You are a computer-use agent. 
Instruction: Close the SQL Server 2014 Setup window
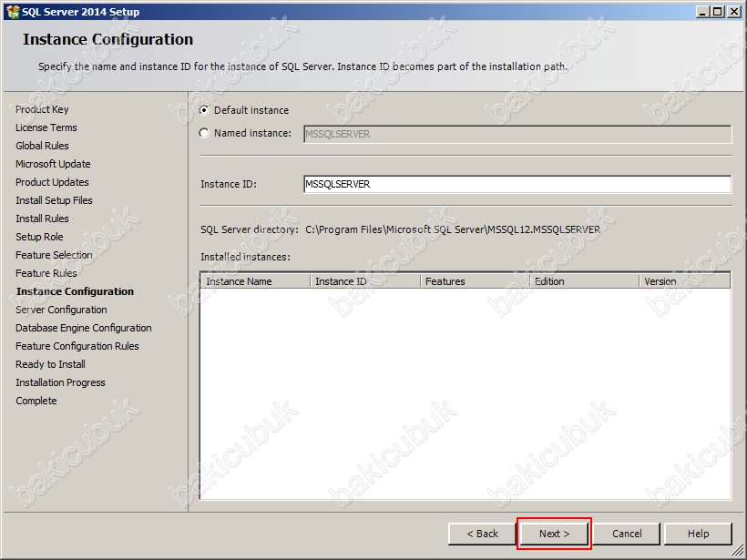(x=734, y=12)
